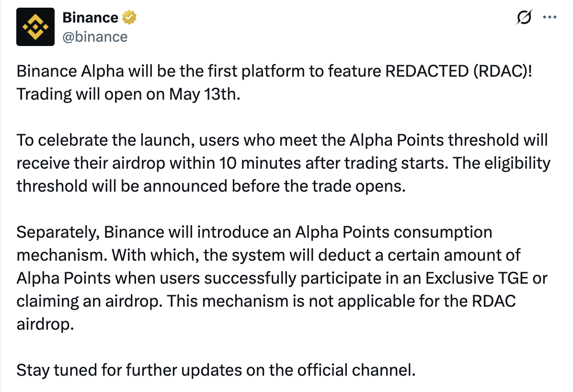Viewport: 573px width, 392px height.
Task: Click "mechanism. With which, the system" line
Action: [269, 255]
